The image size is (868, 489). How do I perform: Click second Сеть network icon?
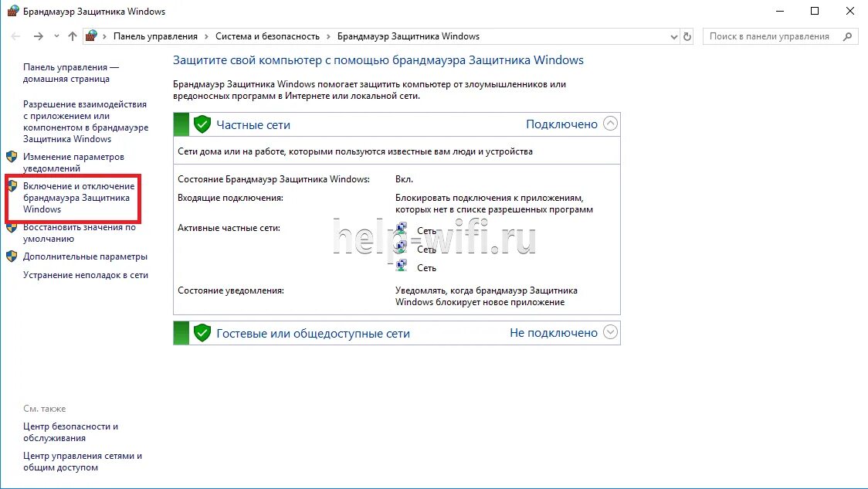point(402,247)
